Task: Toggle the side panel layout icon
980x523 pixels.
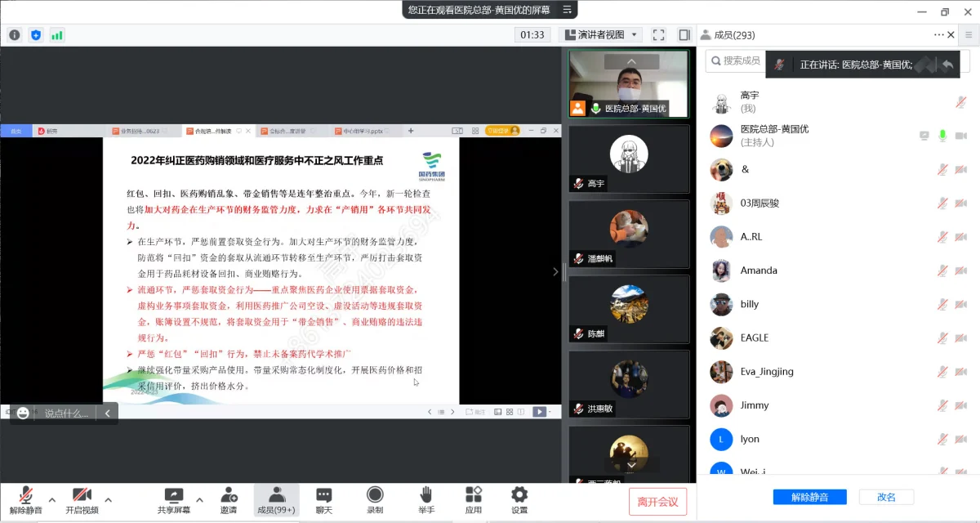Action: pos(684,35)
